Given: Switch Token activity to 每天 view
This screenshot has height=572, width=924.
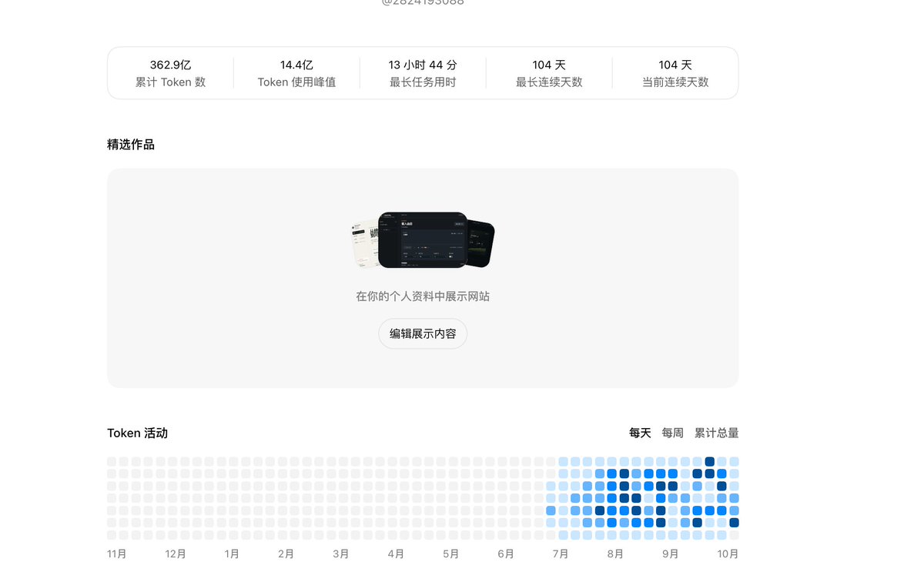Looking at the screenshot, I should pyautogui.click(x=640, y=433).
